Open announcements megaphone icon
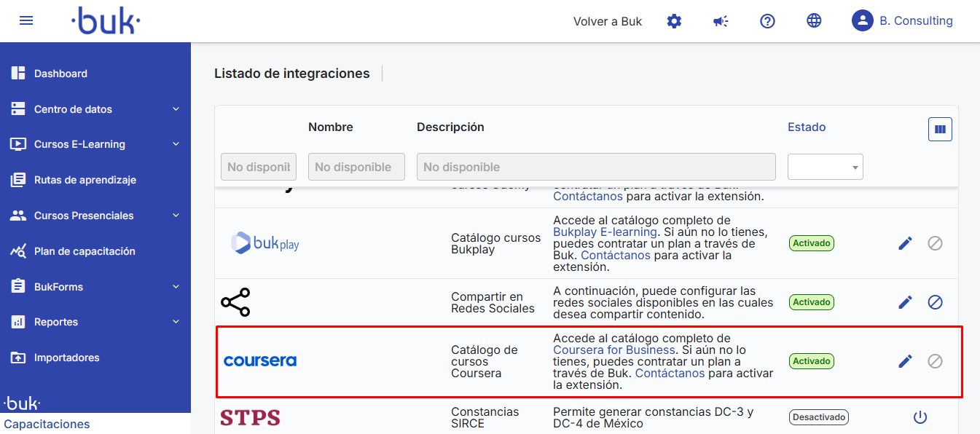The width and height of the screenshot is (980, 434). (721, 21)
